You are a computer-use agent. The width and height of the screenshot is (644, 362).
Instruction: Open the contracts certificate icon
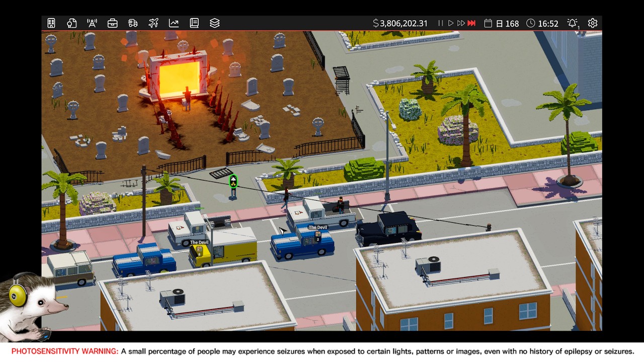pyautogui.click(x=71, y=23)
